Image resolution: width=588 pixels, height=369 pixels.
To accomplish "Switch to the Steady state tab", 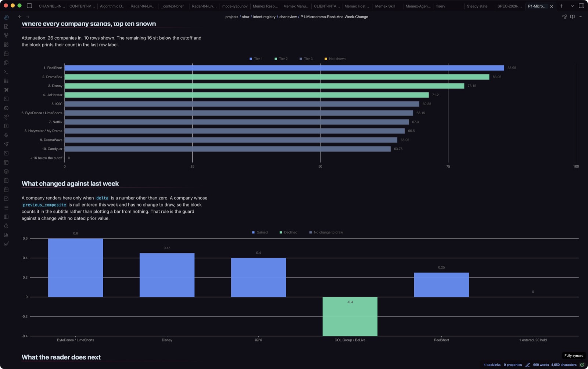I will coord(477,6).
